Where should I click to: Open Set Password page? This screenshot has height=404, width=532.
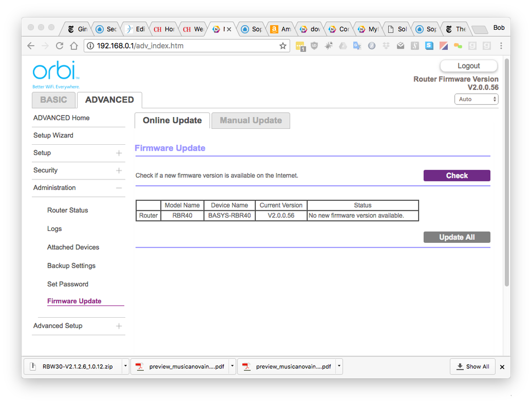pyautogui.click(x=68, y=284)
